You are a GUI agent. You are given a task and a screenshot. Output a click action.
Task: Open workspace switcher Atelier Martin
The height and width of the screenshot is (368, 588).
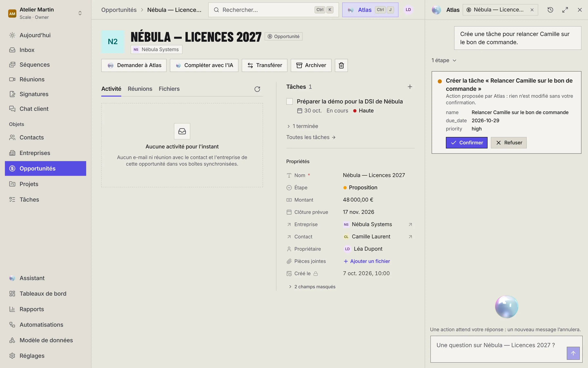46,13
